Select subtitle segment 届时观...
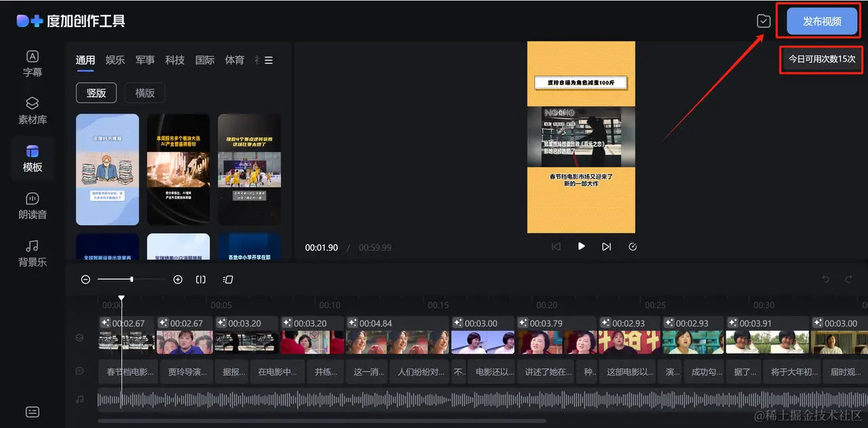This screenshot has width=868, height=428. click(x=845, y=372)
